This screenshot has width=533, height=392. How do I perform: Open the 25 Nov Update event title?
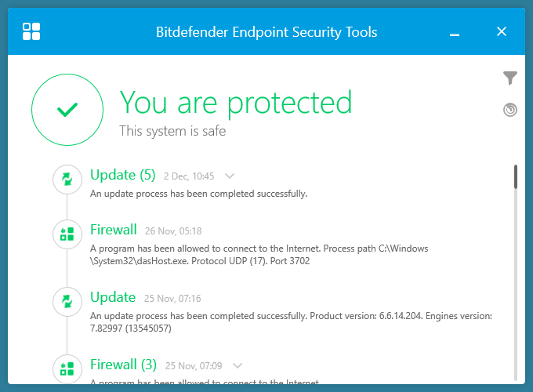tap(113, 297)
